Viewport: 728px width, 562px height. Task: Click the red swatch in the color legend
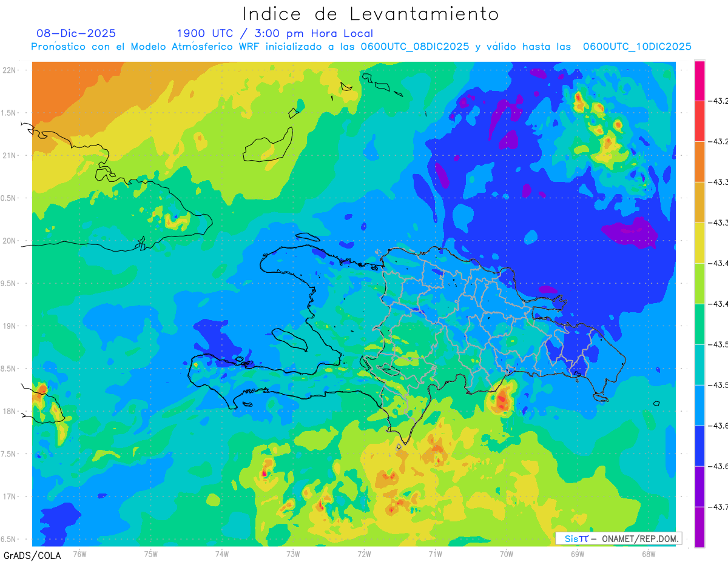coord(699,121)
